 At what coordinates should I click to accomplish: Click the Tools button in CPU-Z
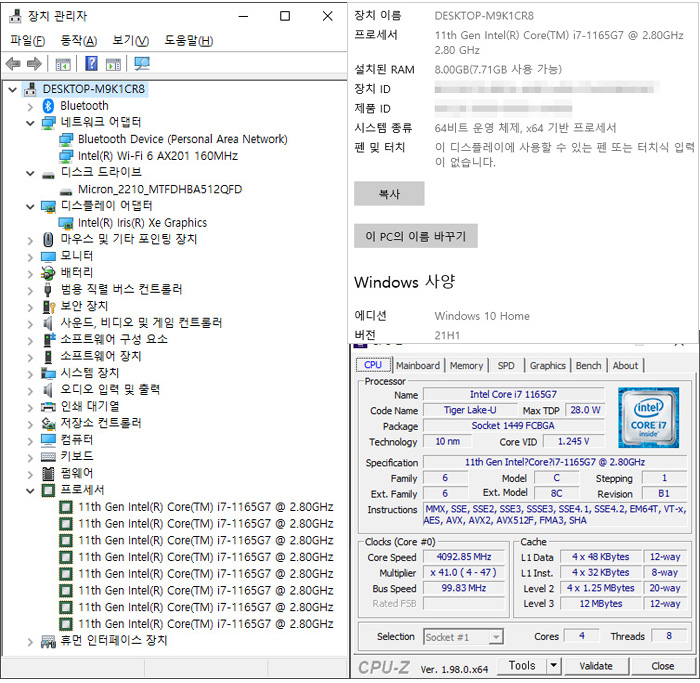tap(522, 666)
